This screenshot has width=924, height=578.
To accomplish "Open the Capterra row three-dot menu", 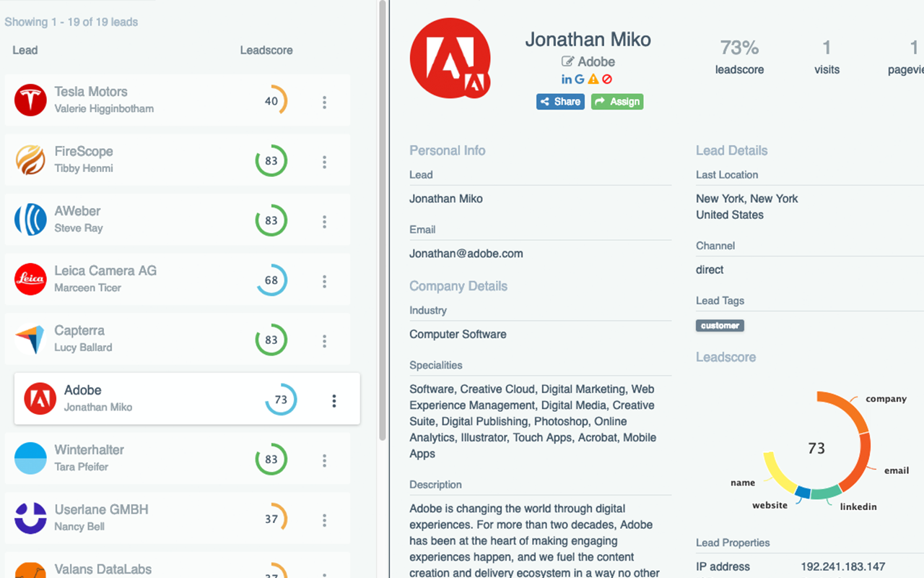I will pyautogui.click(x=324, y=341).
